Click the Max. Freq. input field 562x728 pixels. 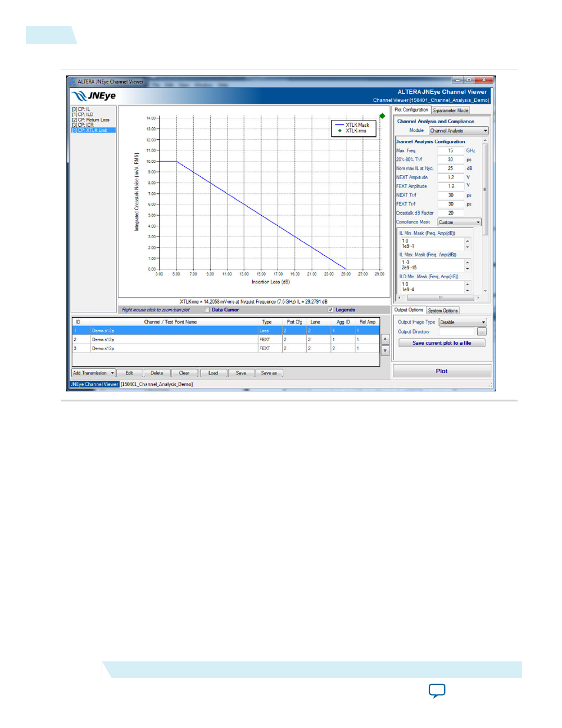(451, 151)
